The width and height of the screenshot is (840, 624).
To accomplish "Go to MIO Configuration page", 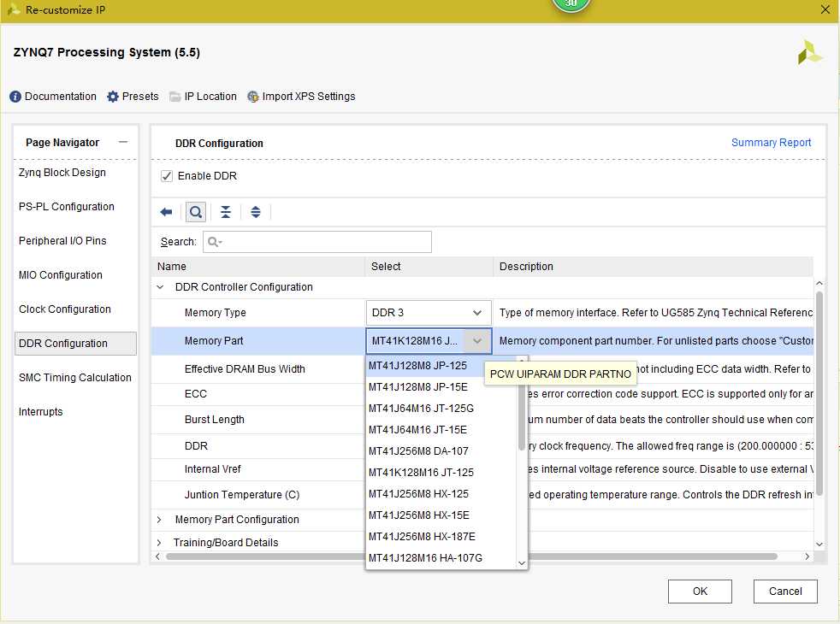I will (61, 275).
